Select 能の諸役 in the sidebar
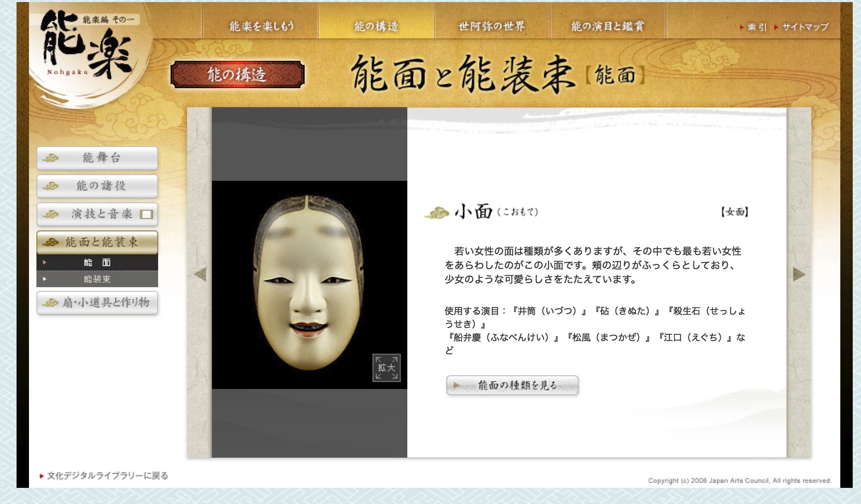Screen dimensions: 861x504 pyautogui.click(x=97, y=186)
